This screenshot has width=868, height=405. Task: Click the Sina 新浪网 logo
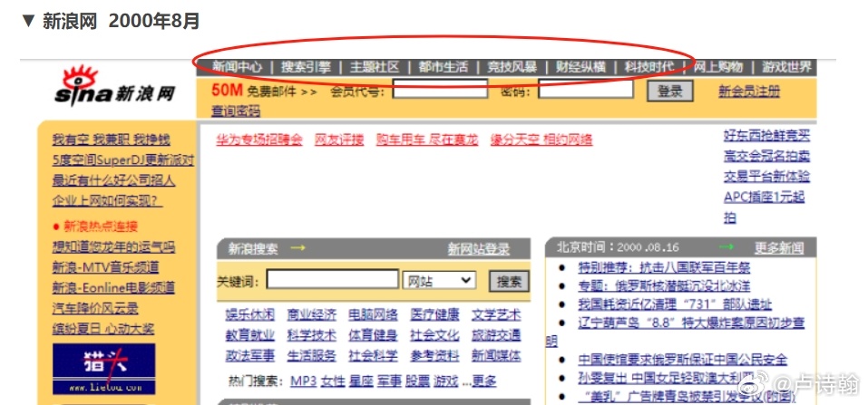click(x=114, y=86)
